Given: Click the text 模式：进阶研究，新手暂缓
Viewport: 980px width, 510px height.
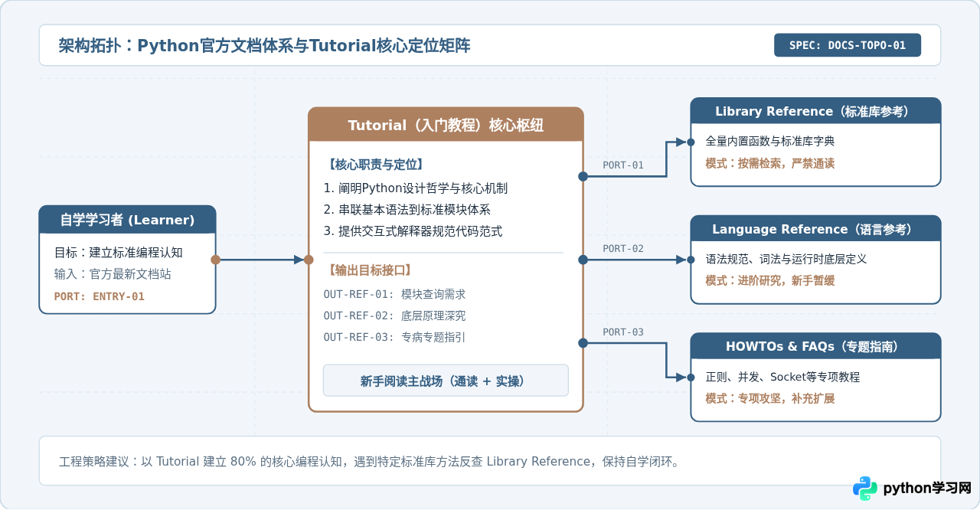Looking at the screenshot, I should (x=770, y=281).
